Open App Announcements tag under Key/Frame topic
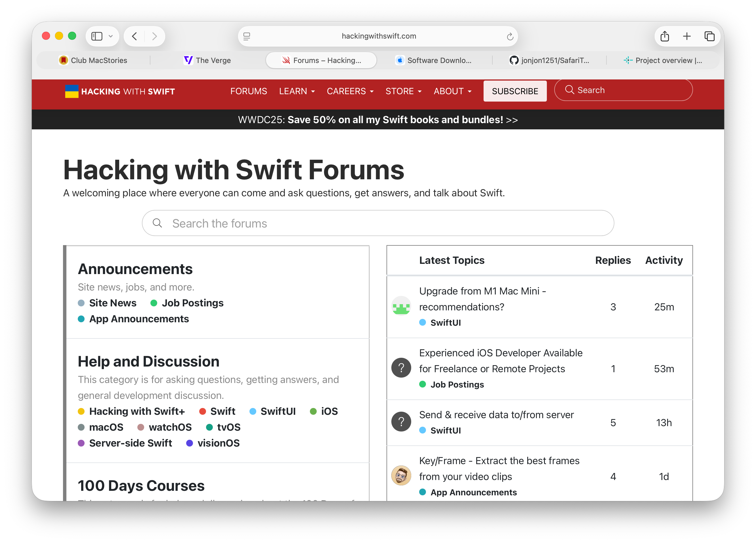The height and width of the screenshot is (543, 756). 473,492
